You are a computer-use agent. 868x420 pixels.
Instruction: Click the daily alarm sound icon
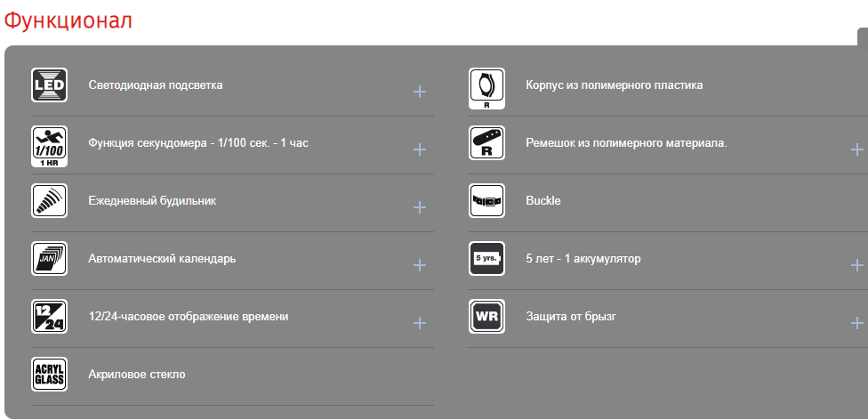point(49,201)
